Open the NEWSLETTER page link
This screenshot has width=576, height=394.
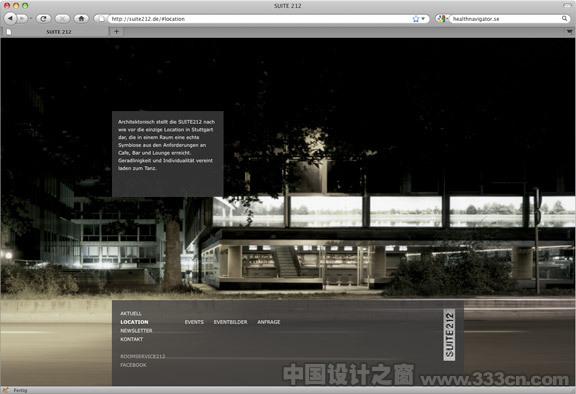coord(136,330)
